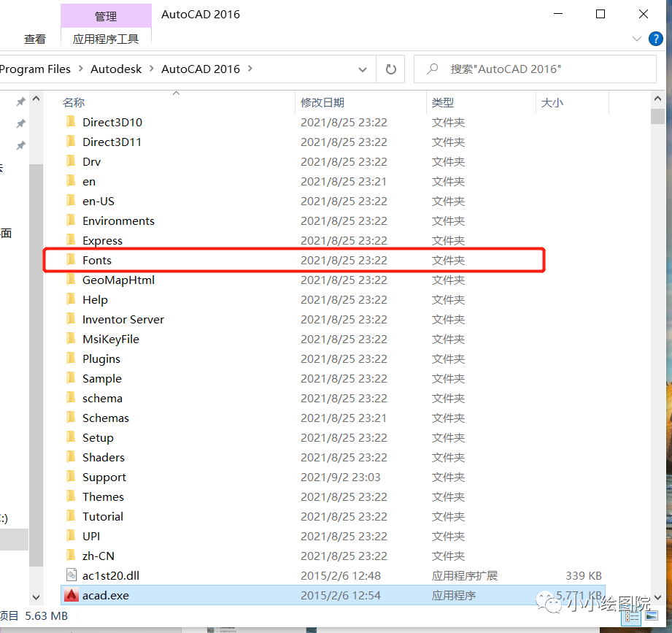Select the Sample folder icon
The height and width of the screenshot is (633, 672).
[72, 378]
